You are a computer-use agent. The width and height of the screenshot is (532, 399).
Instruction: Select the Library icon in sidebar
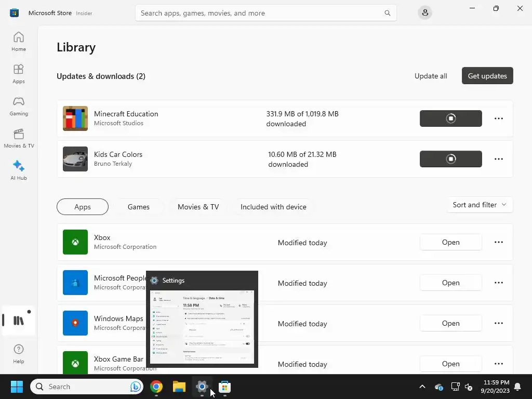coord(19,321)
